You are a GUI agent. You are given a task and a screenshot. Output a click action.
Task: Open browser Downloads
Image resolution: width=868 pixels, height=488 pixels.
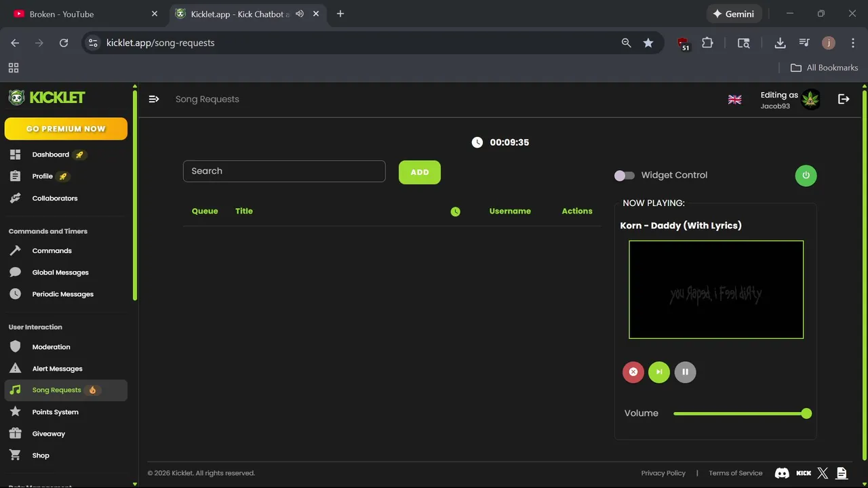tap(780, 43)
